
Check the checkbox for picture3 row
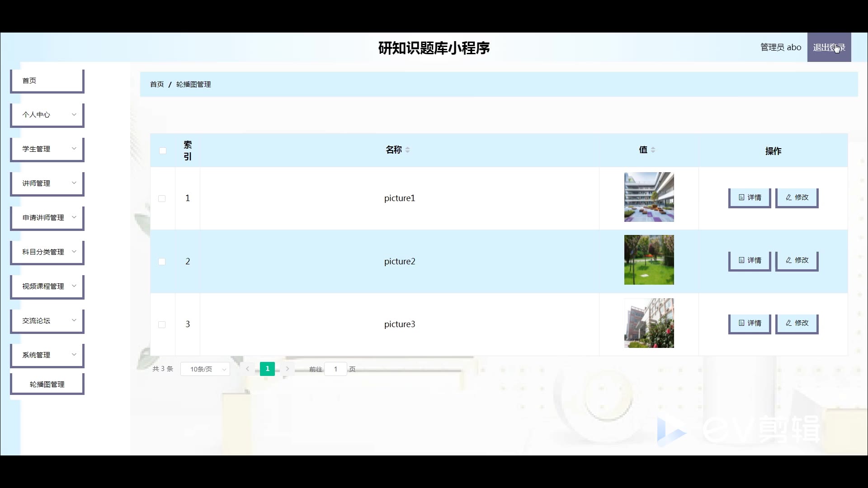pyautogui.click(x=162, y=324)
